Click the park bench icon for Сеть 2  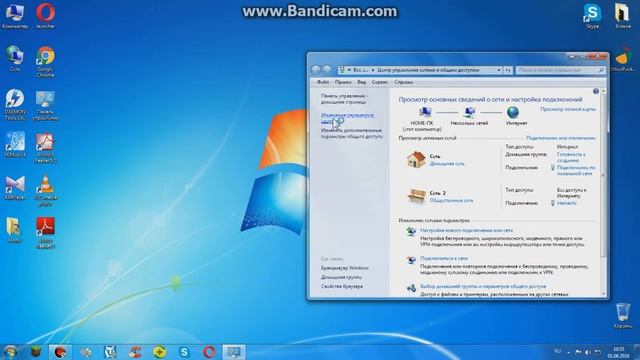tap(417, 196)
